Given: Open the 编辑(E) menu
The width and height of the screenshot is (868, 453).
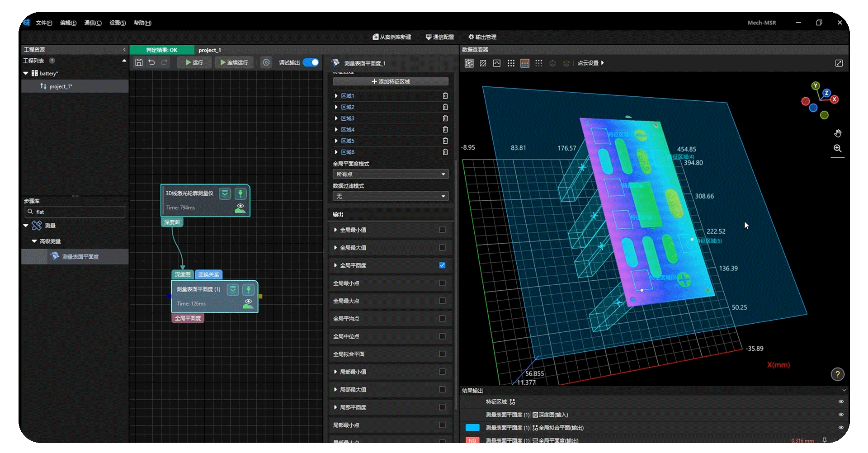Looking at the screenshot, I should pos(68,23).
